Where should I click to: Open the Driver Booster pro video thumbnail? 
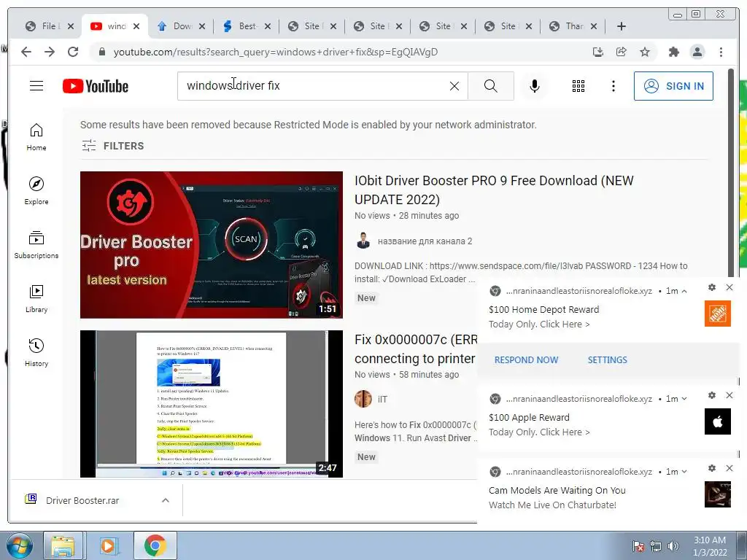(x=212, y=245)
